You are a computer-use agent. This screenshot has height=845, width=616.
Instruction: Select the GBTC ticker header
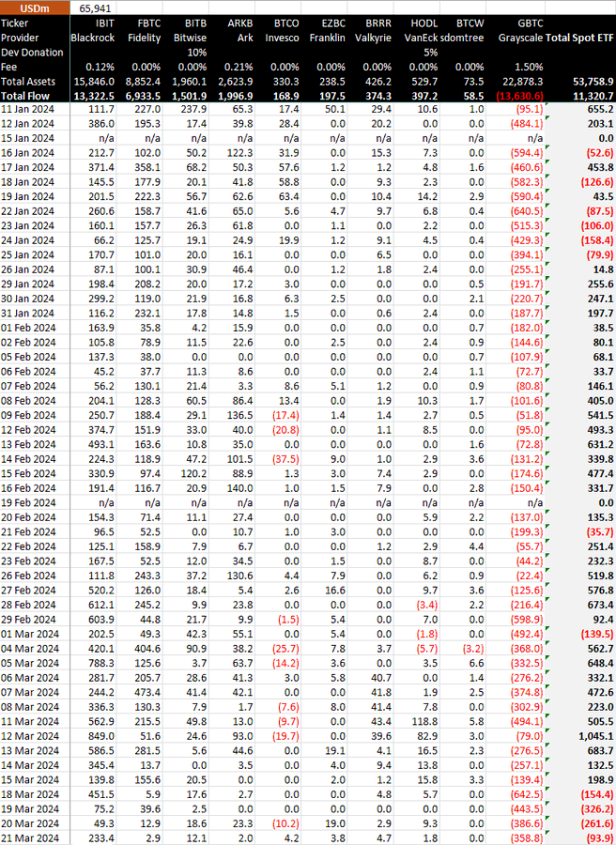531,23
